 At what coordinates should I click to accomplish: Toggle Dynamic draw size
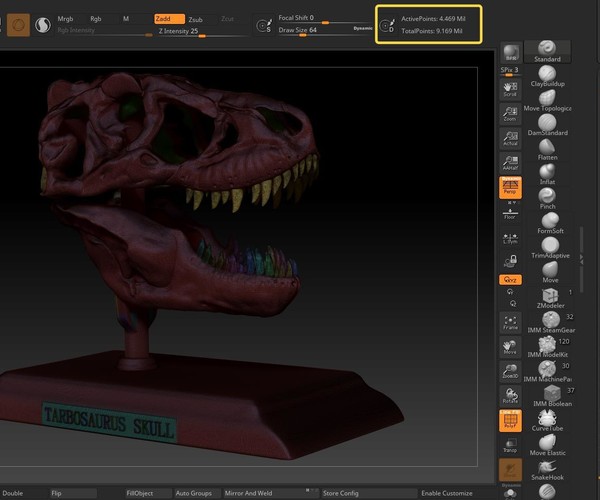coord(362,28)
